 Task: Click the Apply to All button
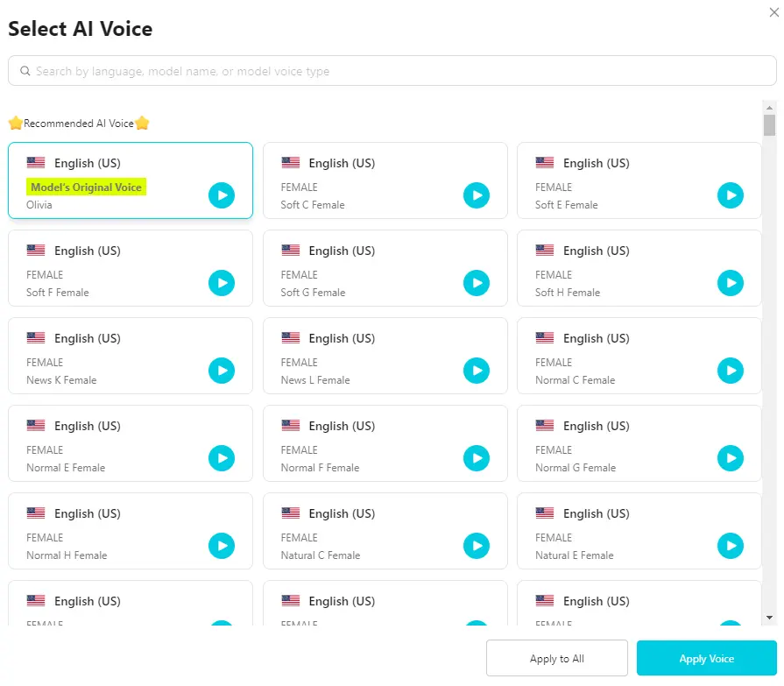click(x=556, y=658)
